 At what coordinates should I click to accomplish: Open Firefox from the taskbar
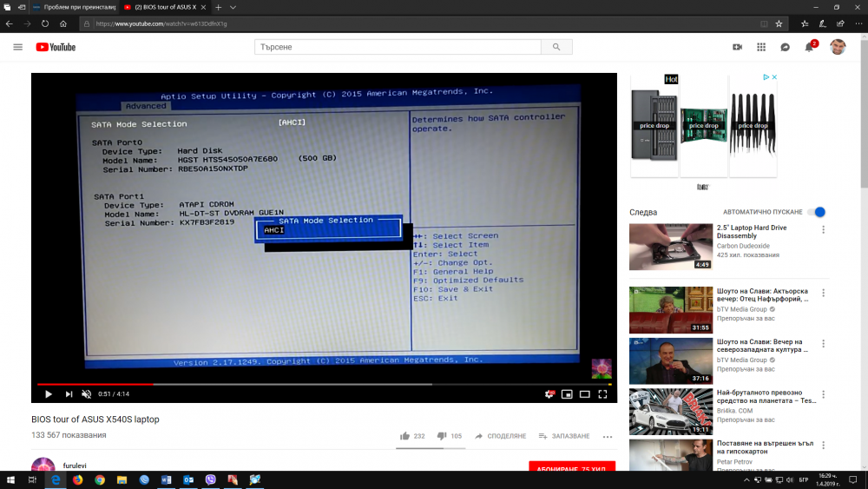(77, 479)
